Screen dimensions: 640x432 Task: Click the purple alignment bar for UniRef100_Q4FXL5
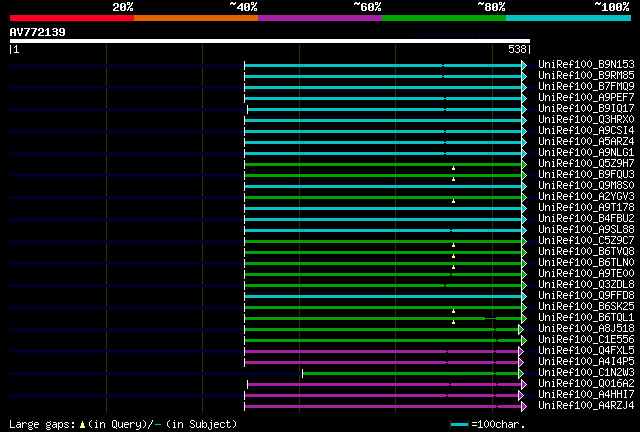[x=381, y=351]
